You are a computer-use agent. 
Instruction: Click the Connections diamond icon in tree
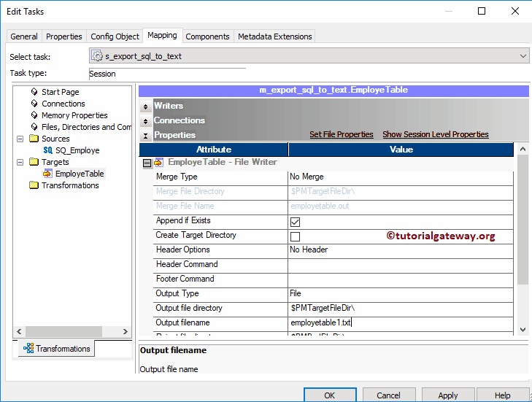point(34,103)
